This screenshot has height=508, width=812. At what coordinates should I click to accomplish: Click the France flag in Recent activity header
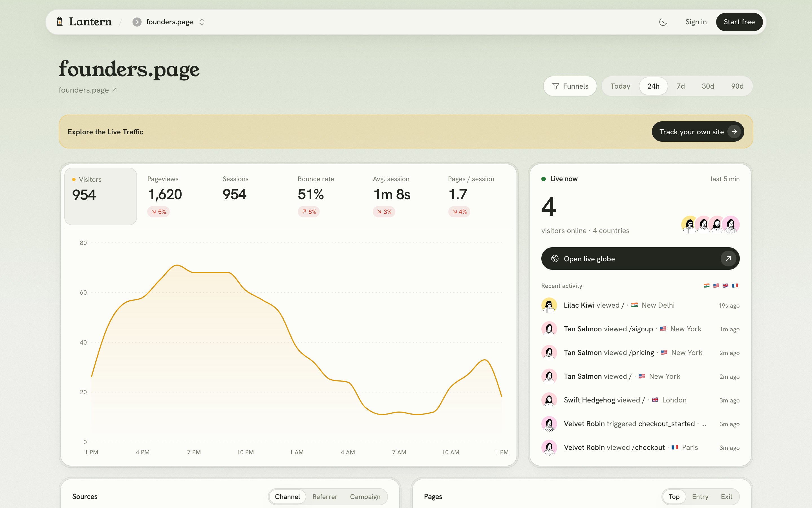pos(735,286)
